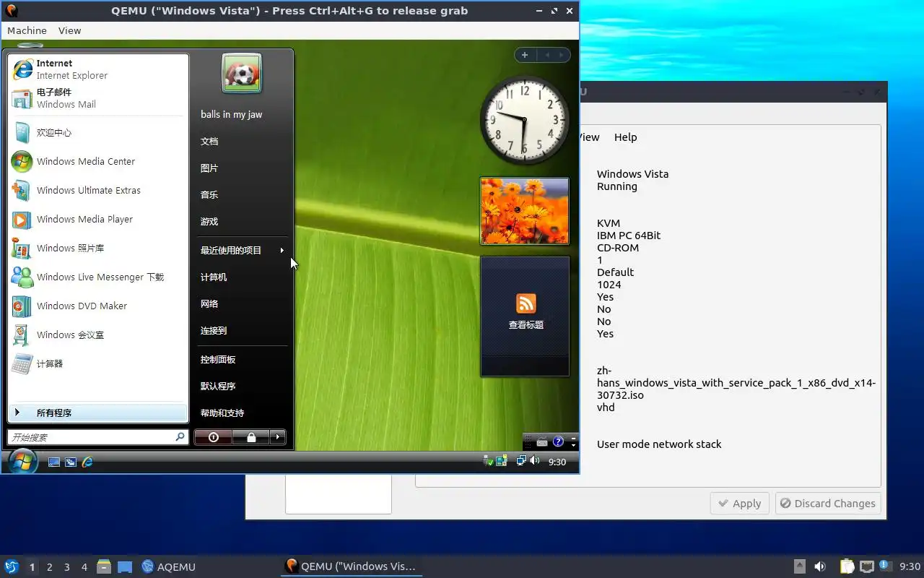Switch to workspace 3 on host panel
The image size is (924, 578).
point(67,567)
